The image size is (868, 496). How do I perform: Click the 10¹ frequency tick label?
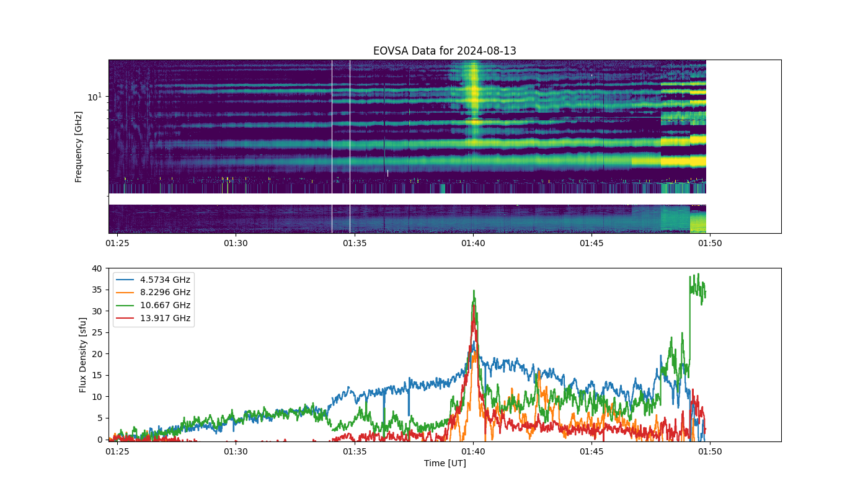point(94,96)
